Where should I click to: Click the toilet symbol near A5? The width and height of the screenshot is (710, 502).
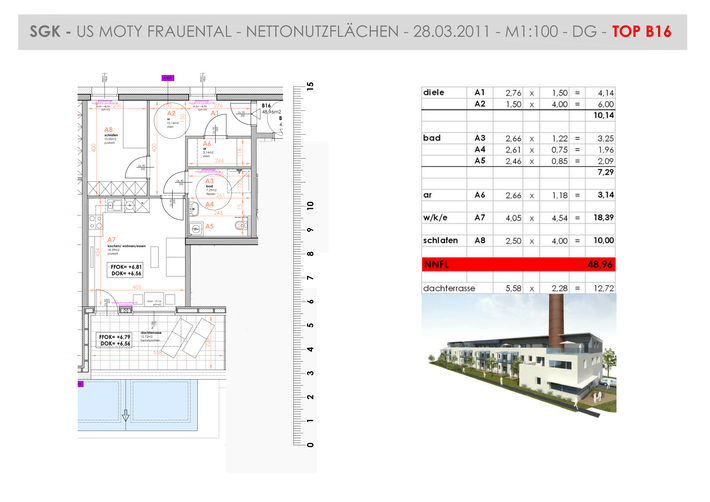240,225
